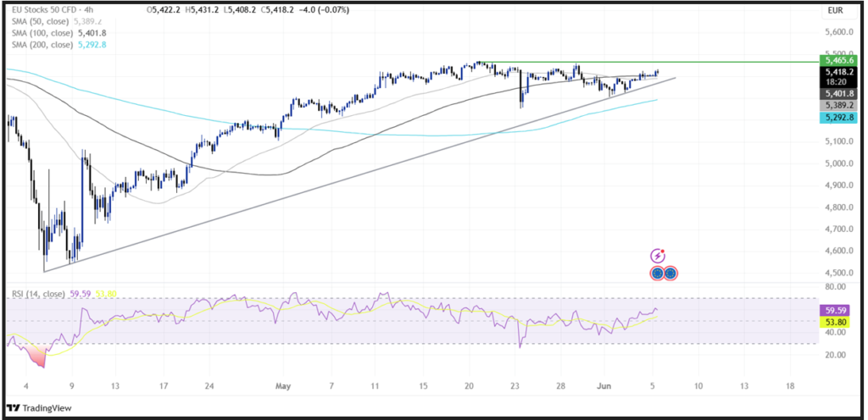
Task: Click the 5,600.0 price scale tick
Action: coord(840,32)
